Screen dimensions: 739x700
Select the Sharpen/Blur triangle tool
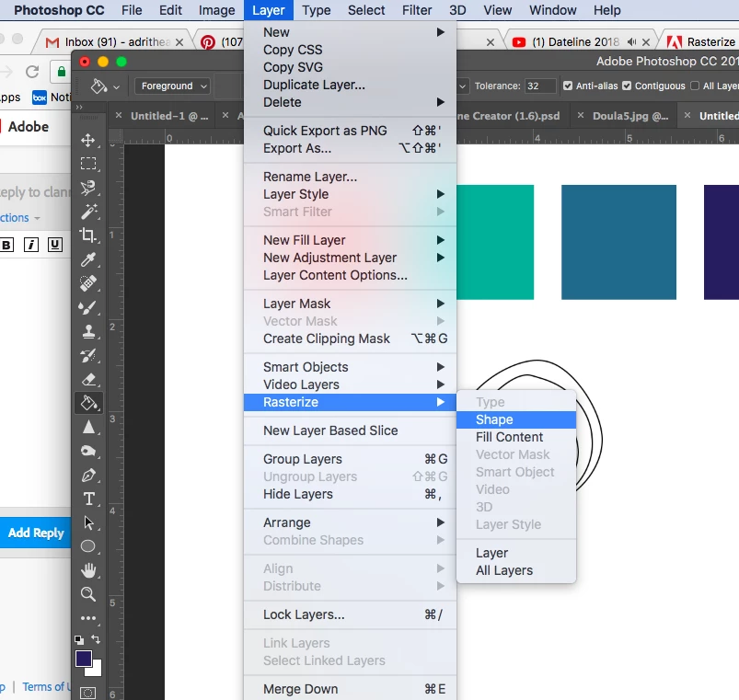(88, 427)
